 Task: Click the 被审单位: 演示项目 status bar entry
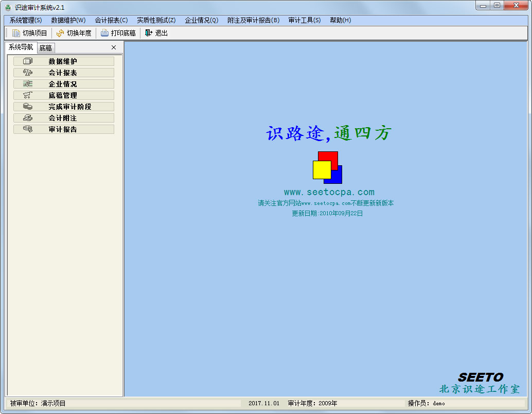38,403
